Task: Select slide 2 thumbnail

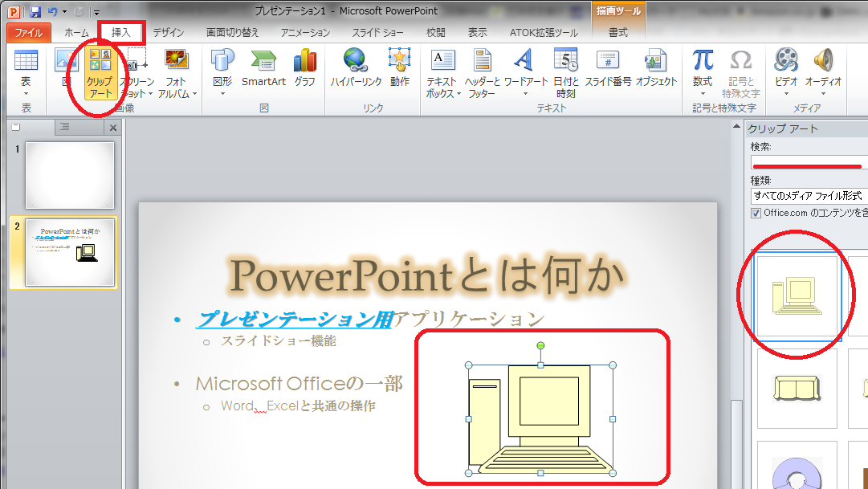Action: [70, 252]
